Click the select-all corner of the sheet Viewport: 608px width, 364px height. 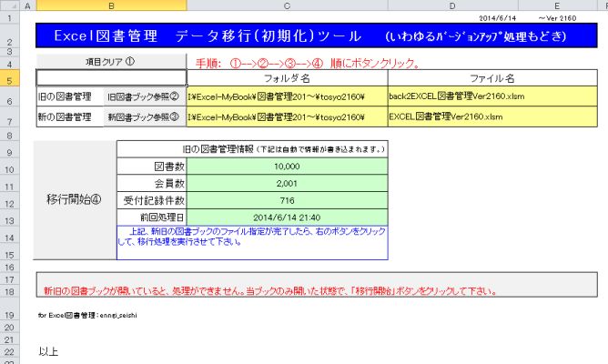click(10, 5)
